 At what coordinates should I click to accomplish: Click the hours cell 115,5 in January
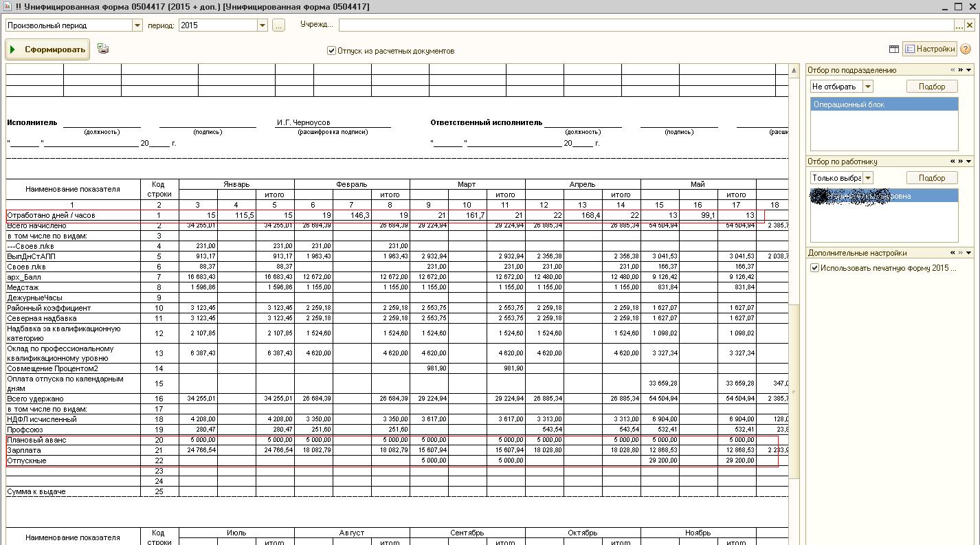[x=236, y=215]
